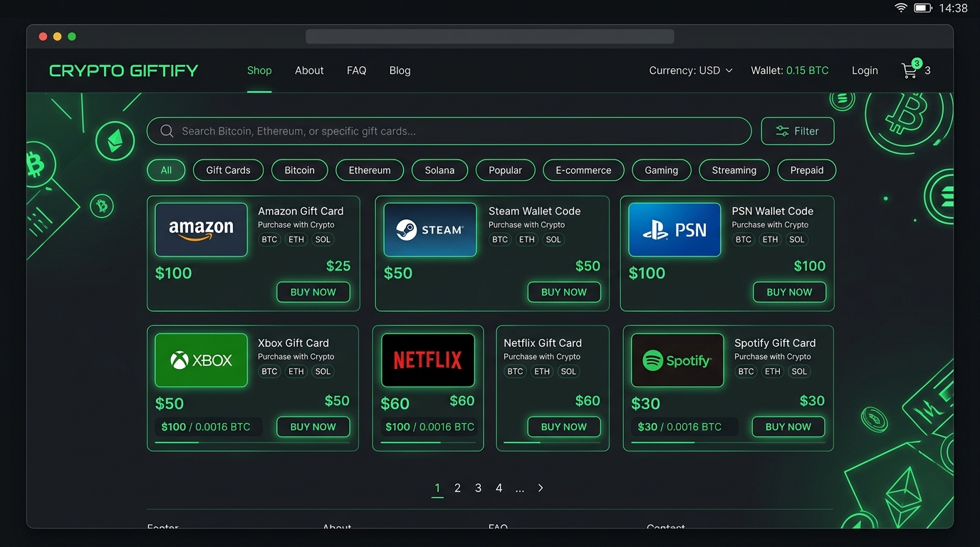The height and width of the screenshot is (547, 980).
Task: Select SOL tag on Netflix Gift Card
Action: pyautogui.click(x=568, y=371)
